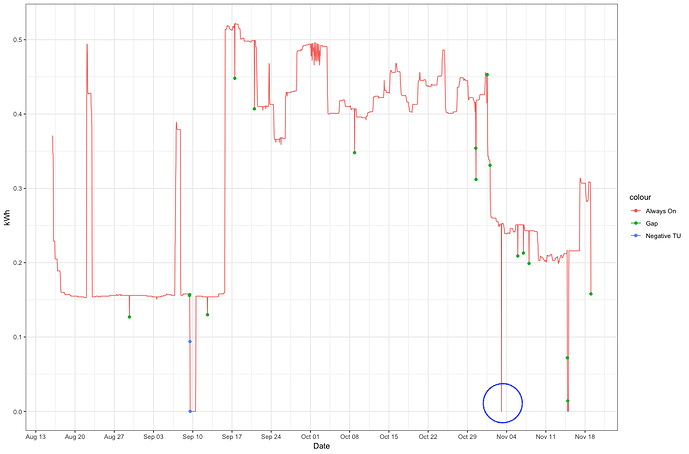Image resolution: width=689 pixels, height=454 pixels.
Task: Click the blue Negative TU legend key
Action: [636, 236]
